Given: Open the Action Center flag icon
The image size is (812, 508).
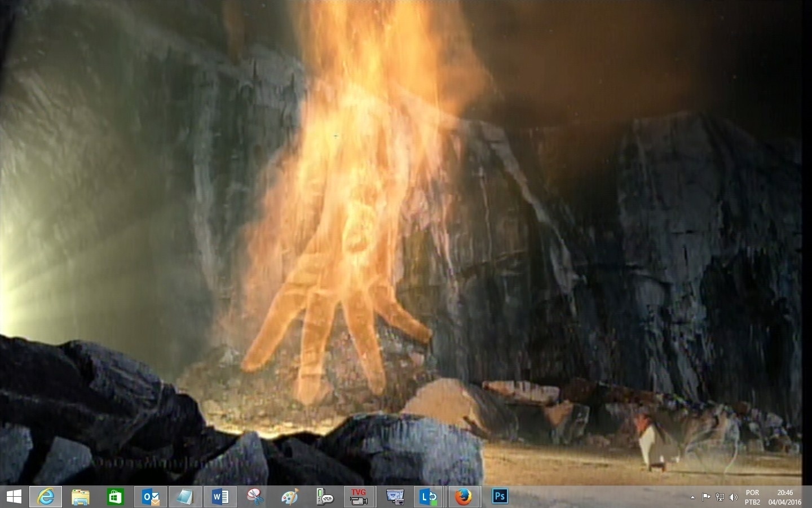Looking at the screenshot, I should click(x=706, y=497).
